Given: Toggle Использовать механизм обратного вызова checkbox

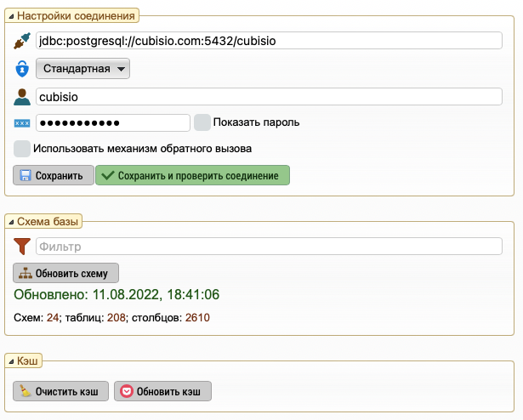Looking at the screenshot, I should [22, 149].
